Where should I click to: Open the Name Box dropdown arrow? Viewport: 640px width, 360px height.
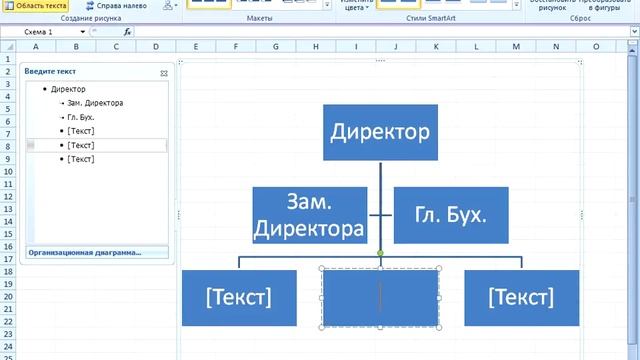pyautogui.click(x=82, y=32)
